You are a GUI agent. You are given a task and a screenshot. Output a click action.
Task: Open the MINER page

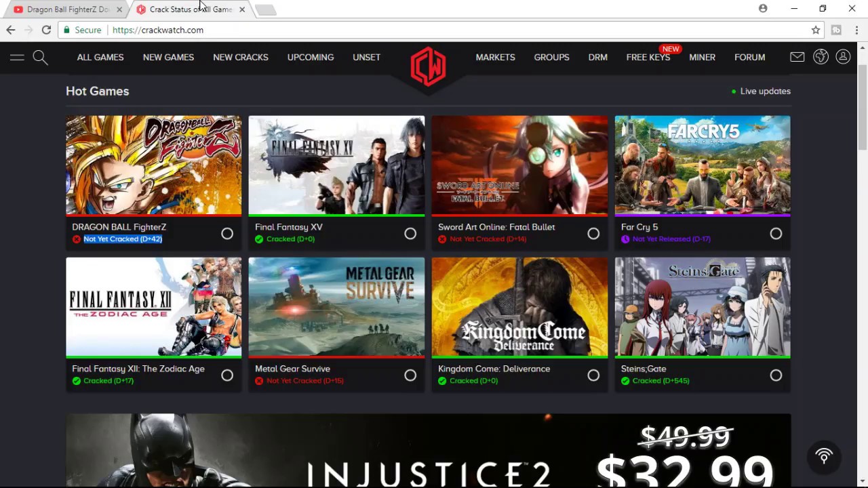point(702,57)
